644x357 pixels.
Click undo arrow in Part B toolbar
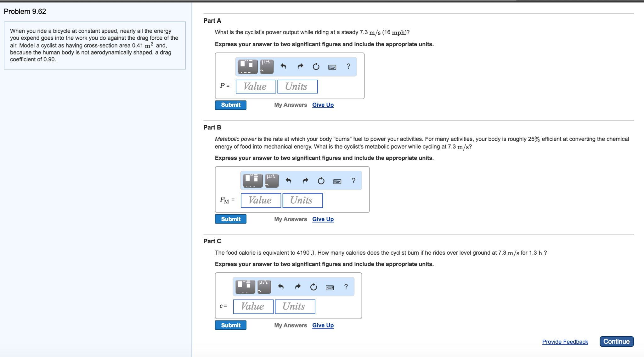288,181
